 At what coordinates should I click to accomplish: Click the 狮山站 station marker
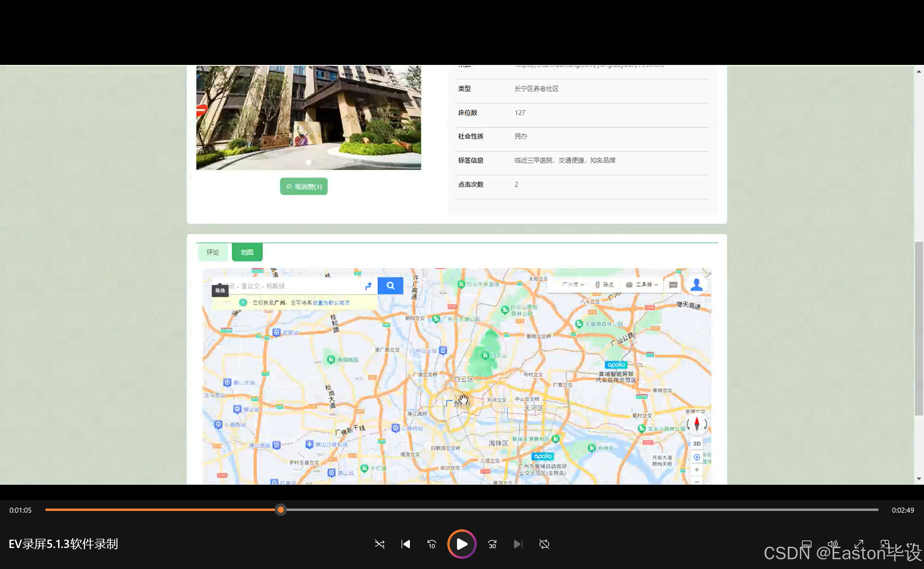pyautogui.click(x=237, y=409)
